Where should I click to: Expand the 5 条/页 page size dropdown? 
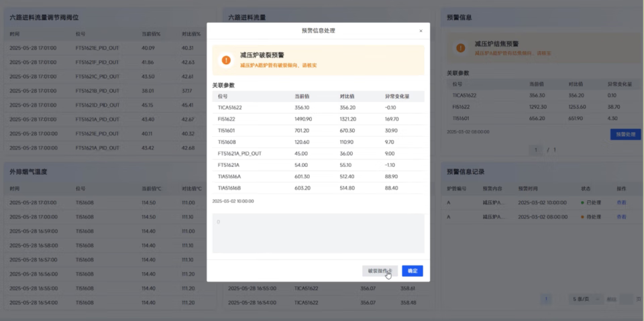tap(586, 300)
